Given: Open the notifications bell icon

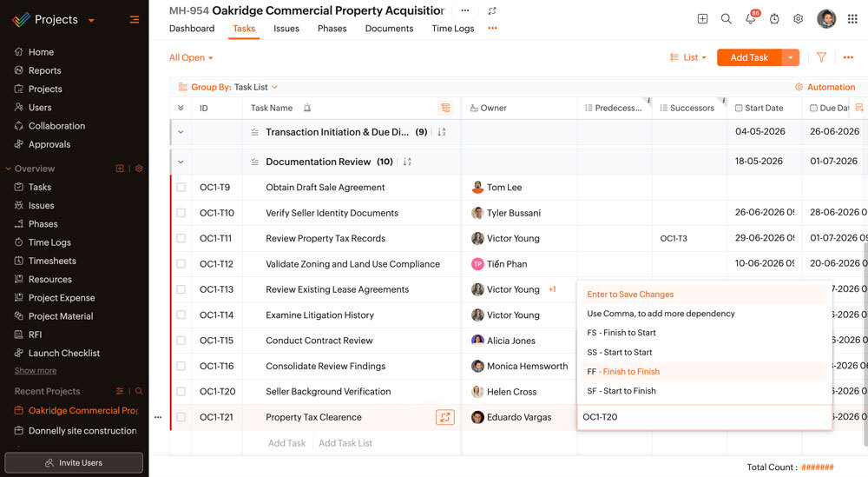Looking at the screenshot, I should pyautogui.click(x=750, y=19).
